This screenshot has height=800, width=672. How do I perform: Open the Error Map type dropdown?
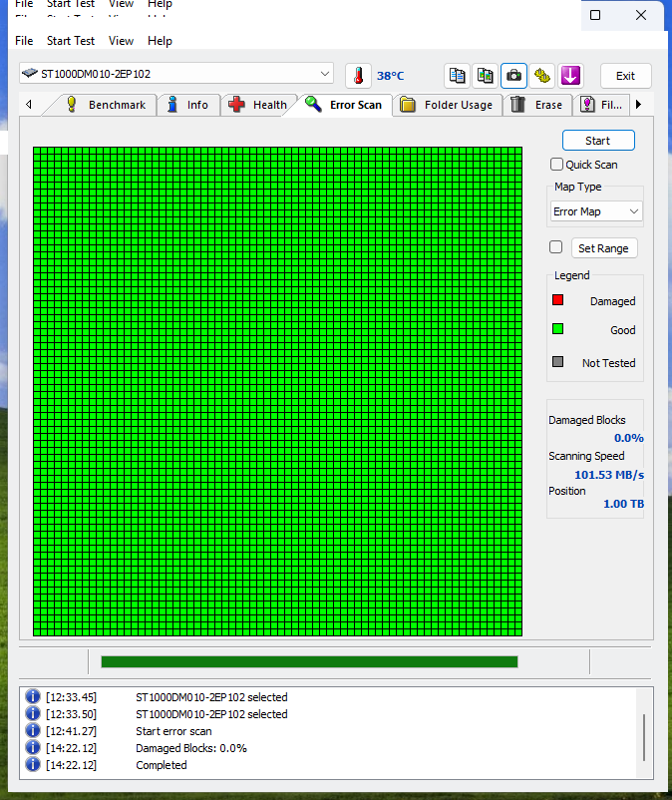[x=596, y=211]
